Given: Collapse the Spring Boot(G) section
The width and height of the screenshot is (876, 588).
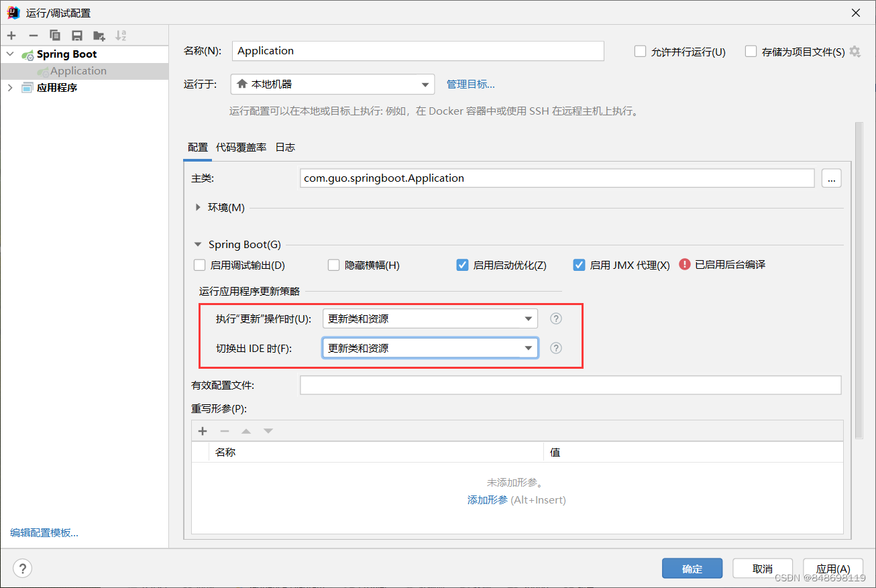Looking at the screenshot, I should pyautogui.click(x=199, y=245).
